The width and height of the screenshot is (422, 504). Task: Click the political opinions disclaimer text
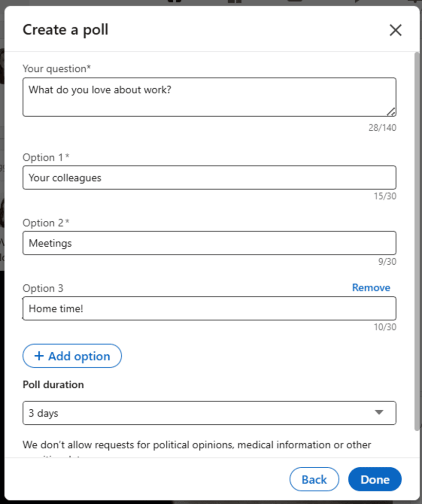[196, 444]
